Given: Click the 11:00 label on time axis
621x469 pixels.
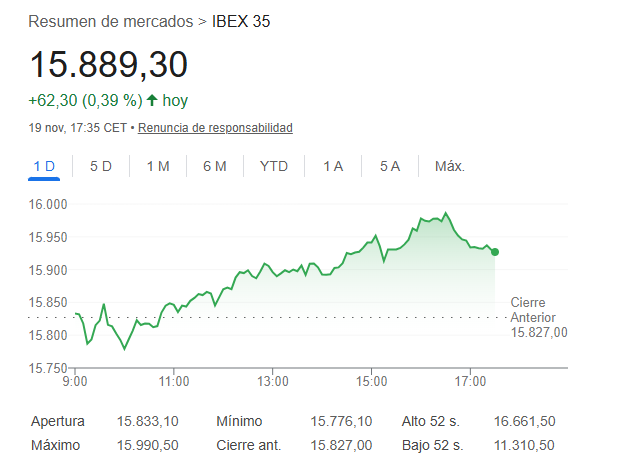Looking at the screenshot, I should point(174,381).
